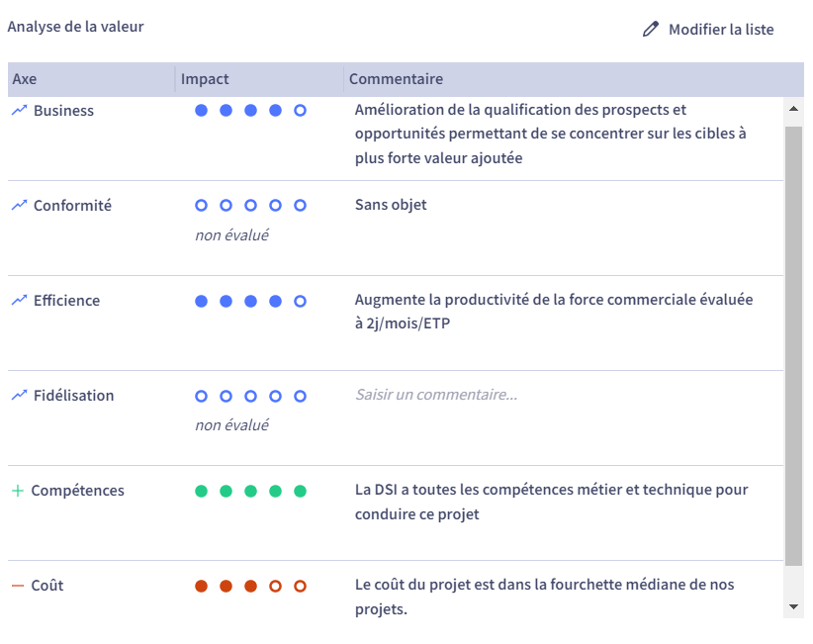Click the Sans objet comment text
The height and width of the screenshot is (644, 813).
[x=391, y=205]
